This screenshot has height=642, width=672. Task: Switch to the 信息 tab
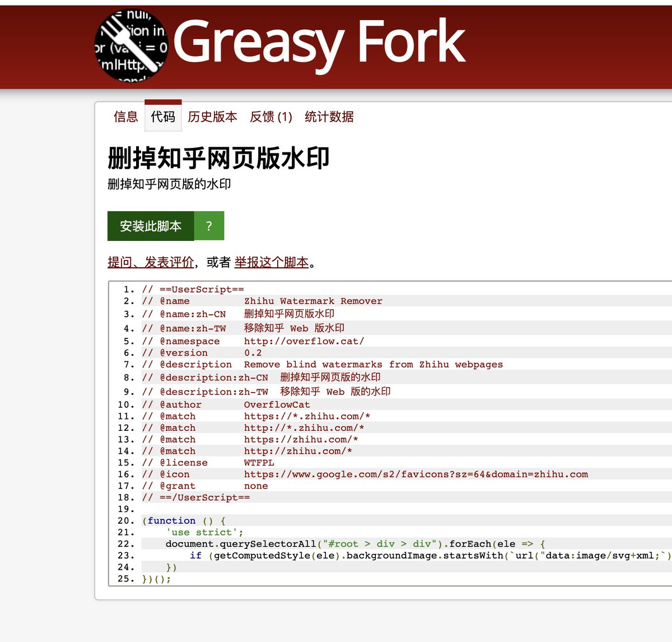[126, 117]
